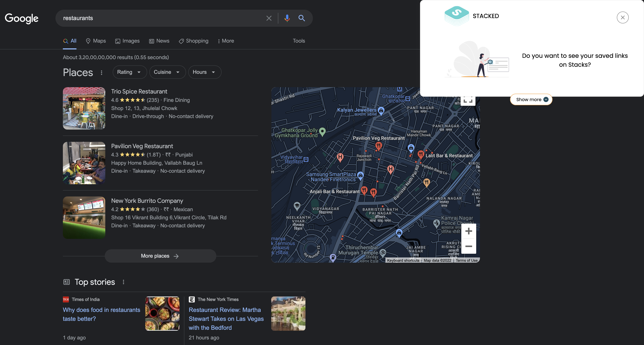Image resolution: width=644 pixels, height=345 pixels.
Task: Clear the search box with the X icon
Action: click(269, 18)
